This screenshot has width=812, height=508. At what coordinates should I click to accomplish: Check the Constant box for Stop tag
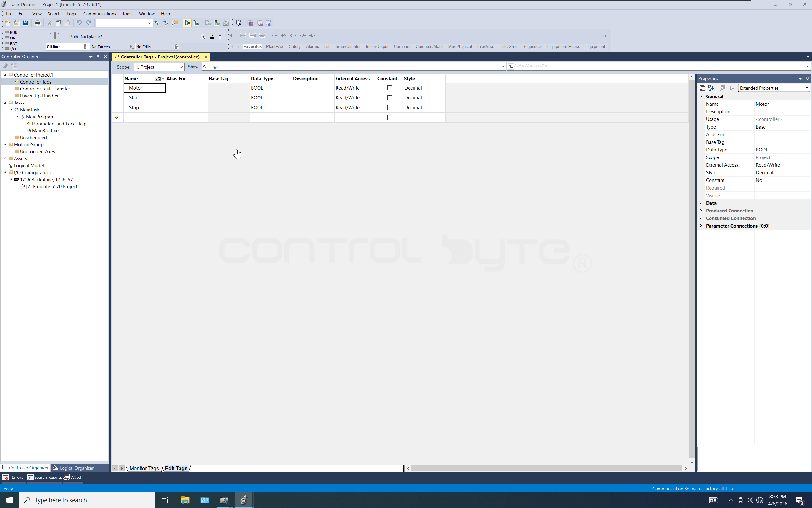pos(390,108)
